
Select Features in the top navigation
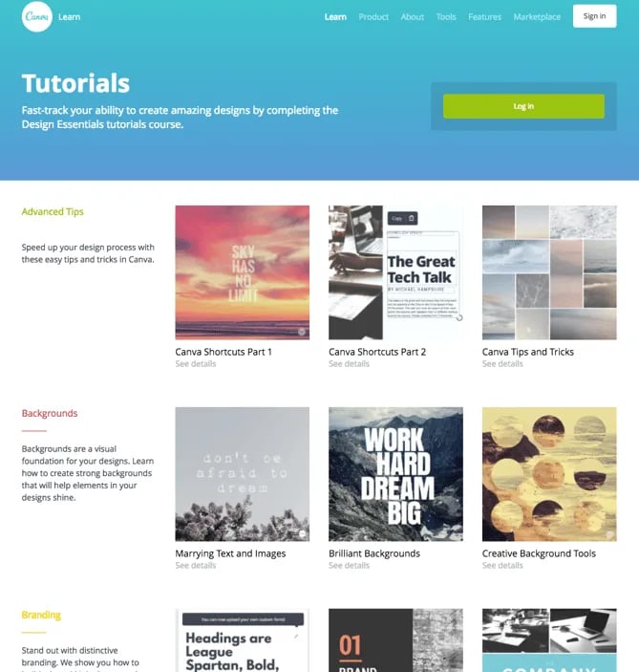(x=484, y=16)
